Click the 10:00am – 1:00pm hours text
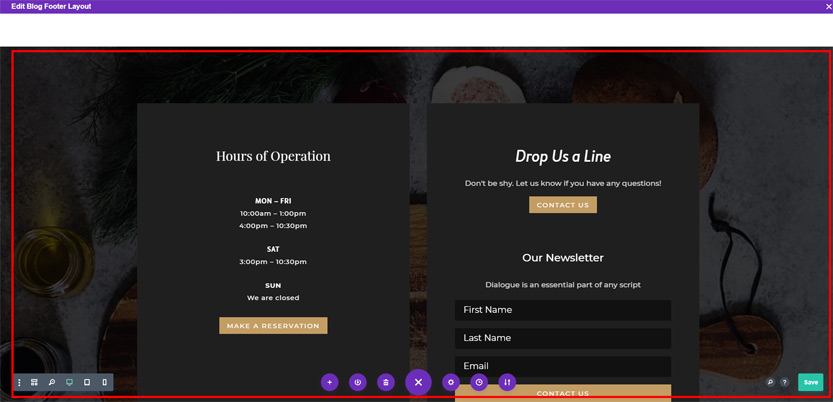The width and height of the screenshot is (833, 402). pyautogui.click(x=273, y=213)
